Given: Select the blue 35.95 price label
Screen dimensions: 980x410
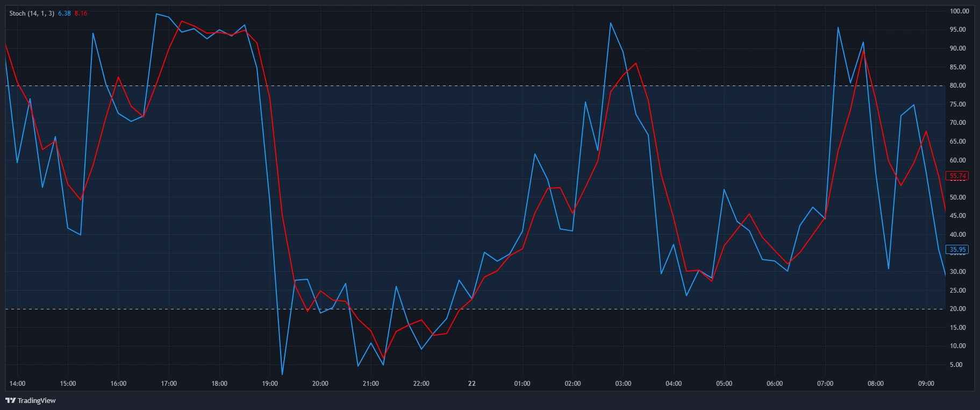Looking at the screenshot, I should [x=958, y=250].
